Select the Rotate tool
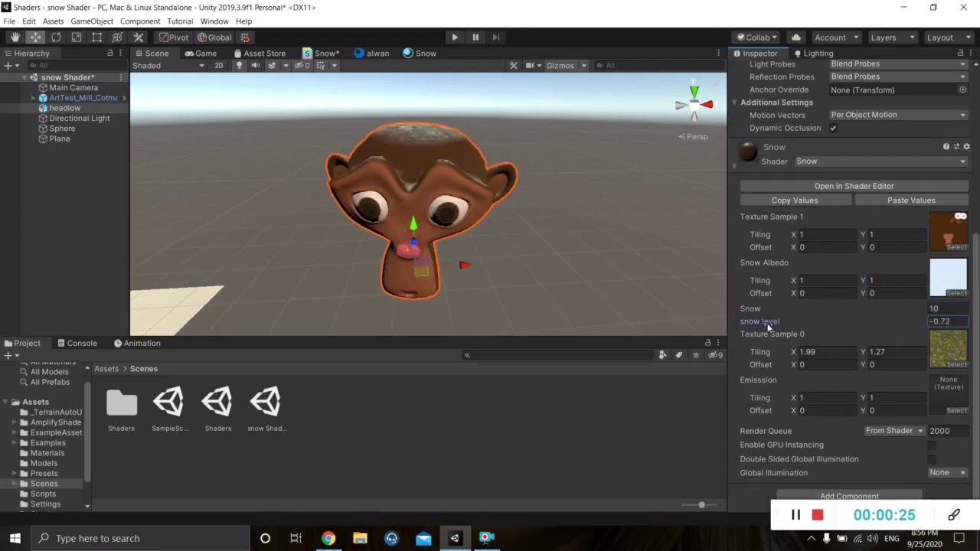The image size is (980, 551). coord(56,37)
